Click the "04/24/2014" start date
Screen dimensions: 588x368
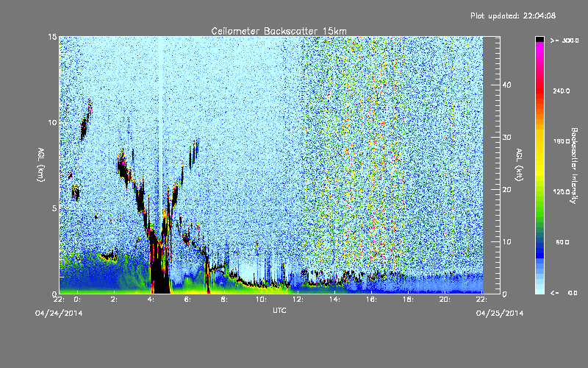click(x=59, y=314)
